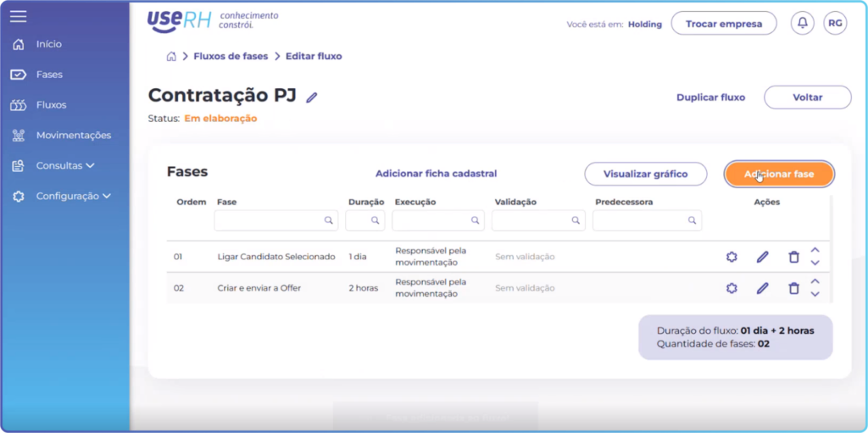Open notifications bell icon
868x433 pixels.
803,23
